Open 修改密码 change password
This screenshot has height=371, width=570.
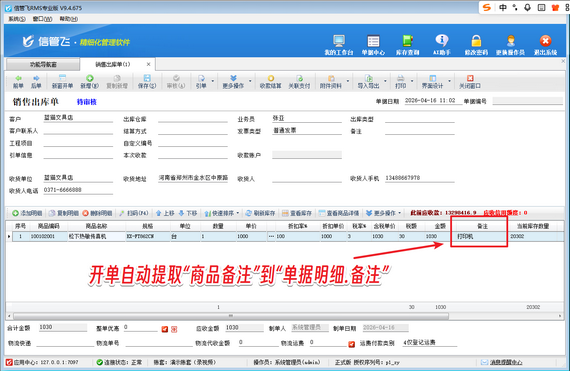pyautogui.click(x=476, y=45)
